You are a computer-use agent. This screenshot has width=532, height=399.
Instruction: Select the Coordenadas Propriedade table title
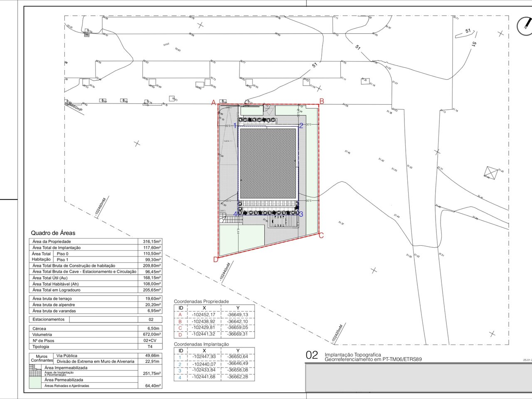(x=201, y=301)
